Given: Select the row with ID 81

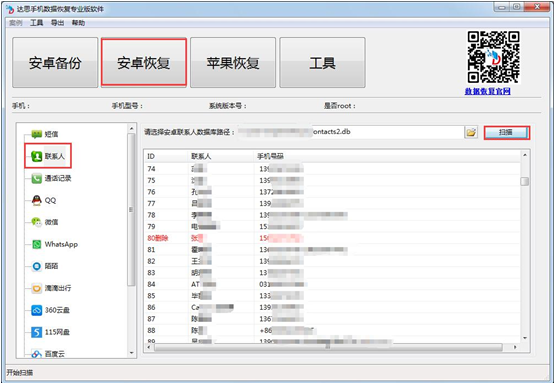Looking at the screenshot, I should point(332,250).
